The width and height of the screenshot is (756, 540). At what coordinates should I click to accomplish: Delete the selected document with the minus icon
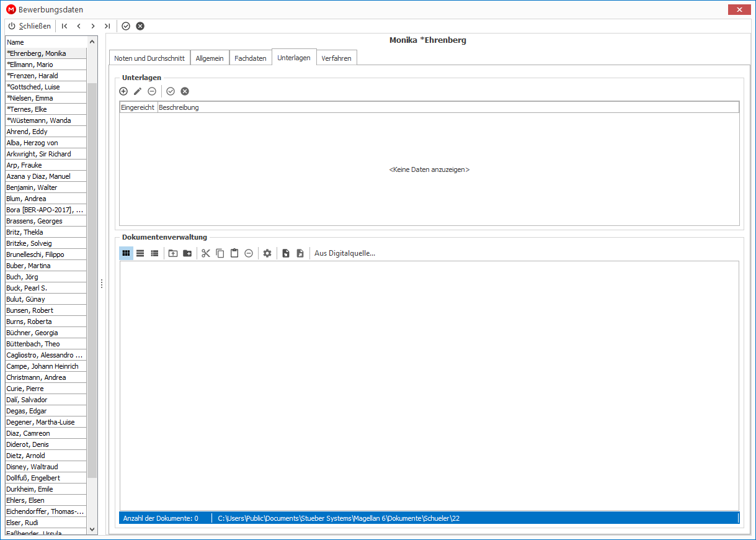coord(249,253)
